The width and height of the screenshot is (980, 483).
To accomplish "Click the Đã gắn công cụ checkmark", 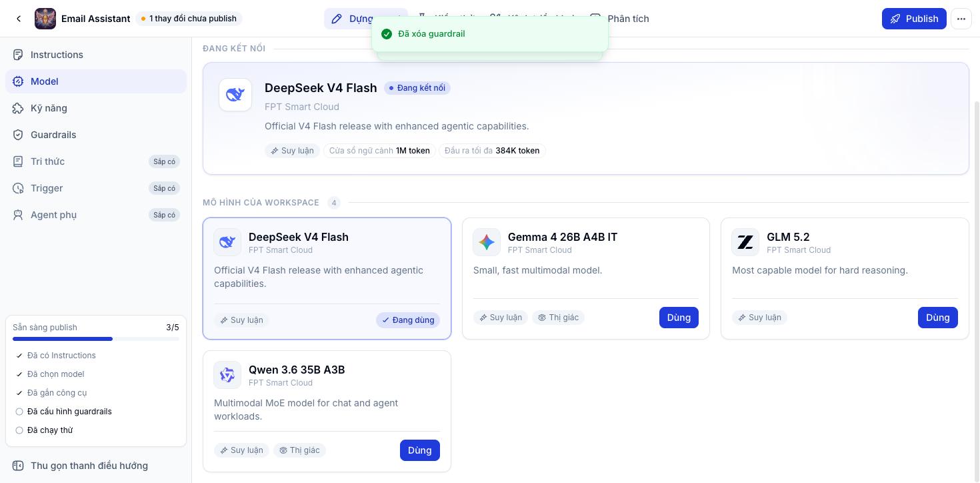I will click(x=19, y=393).
